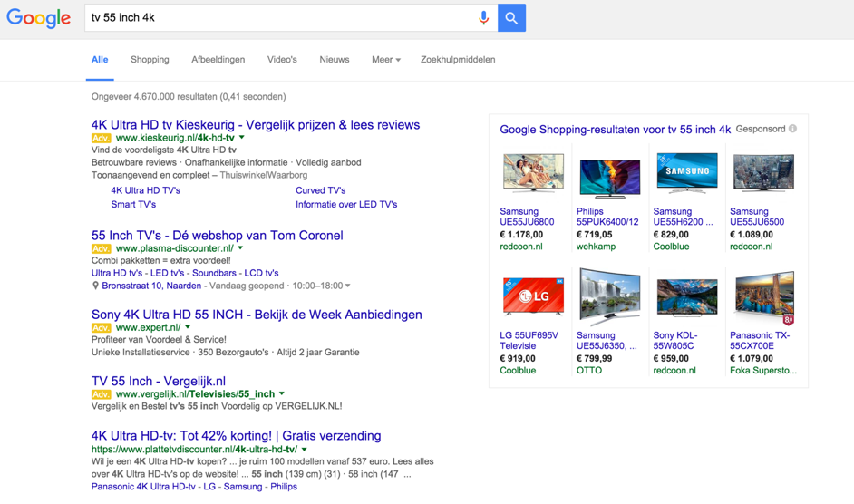This screenshot has height=504, width=854.
Task: Open the 4K Ultra HD tv Kieskeurig result
Action: click(256, 125)
